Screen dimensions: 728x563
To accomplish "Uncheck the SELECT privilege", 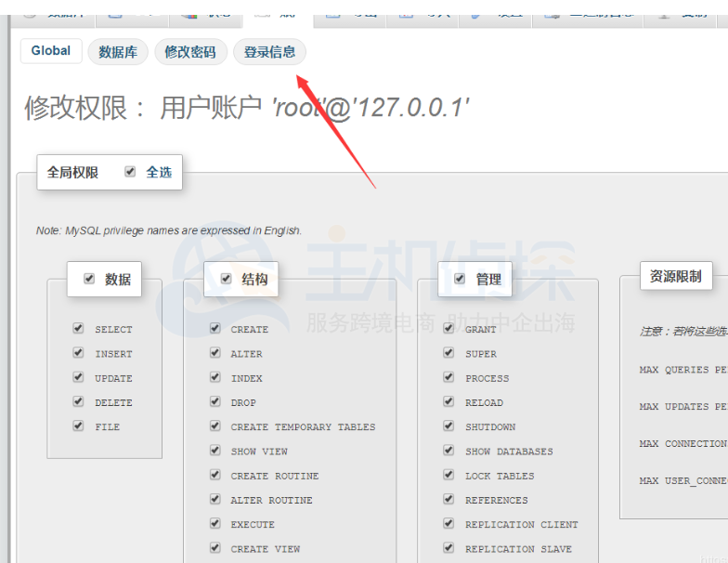I will 78,329.
